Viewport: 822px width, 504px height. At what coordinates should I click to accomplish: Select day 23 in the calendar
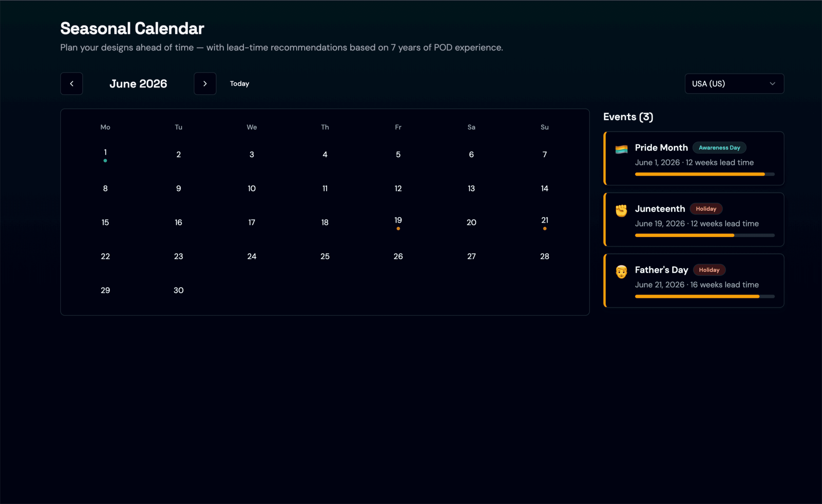179,256
